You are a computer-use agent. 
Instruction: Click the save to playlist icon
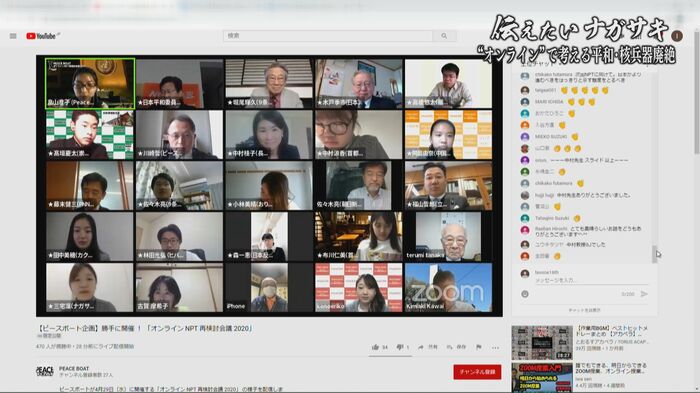(450, 347)
